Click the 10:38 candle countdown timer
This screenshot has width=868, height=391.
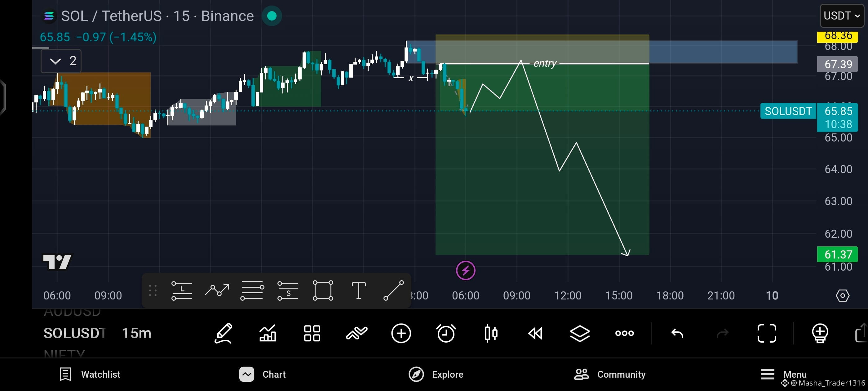click(838, 124)
